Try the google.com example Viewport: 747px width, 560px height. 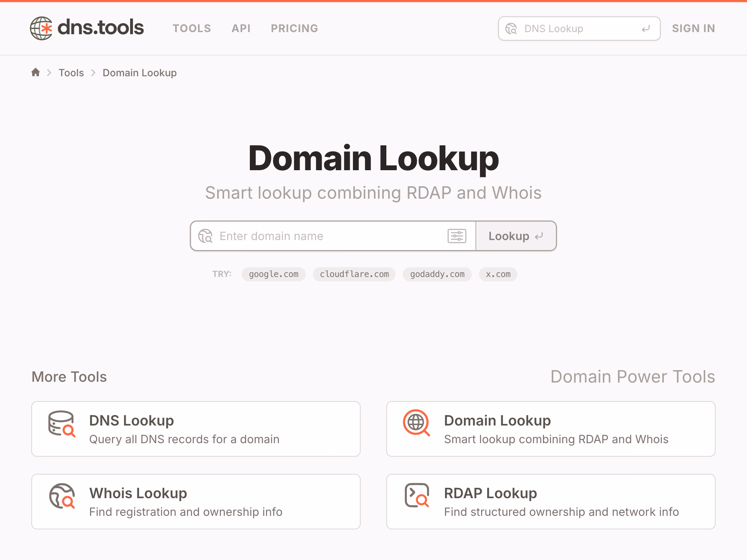(273, 274)
